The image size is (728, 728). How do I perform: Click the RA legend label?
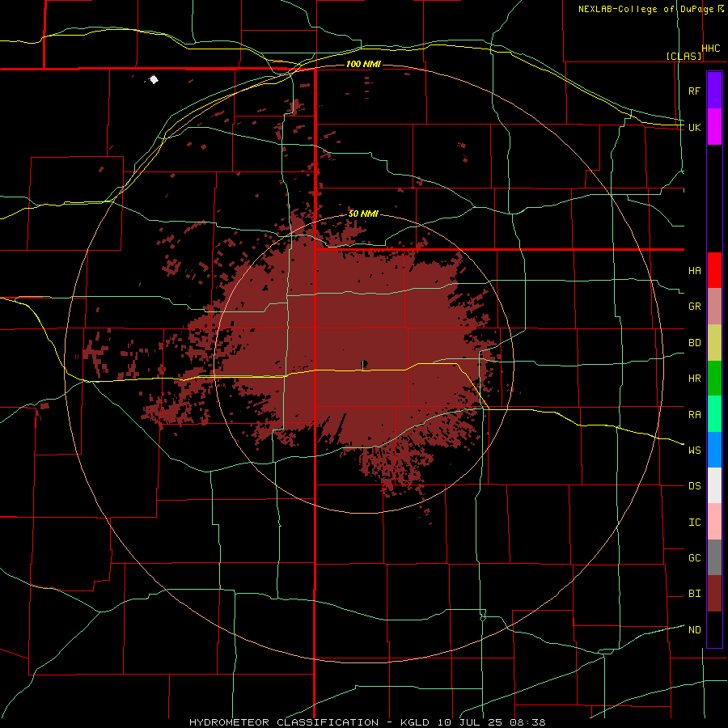(694, 415)
